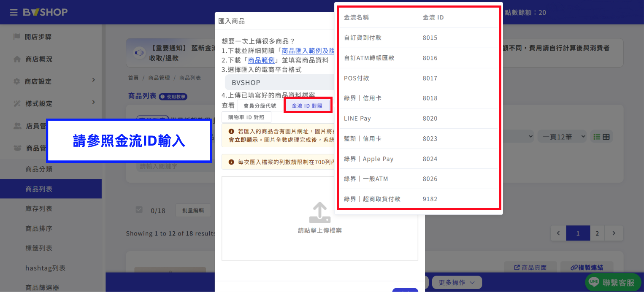The image size is (644, 292).
Task: Open 商品篩選器 sidebar item
Action: (x=42, y=287)
